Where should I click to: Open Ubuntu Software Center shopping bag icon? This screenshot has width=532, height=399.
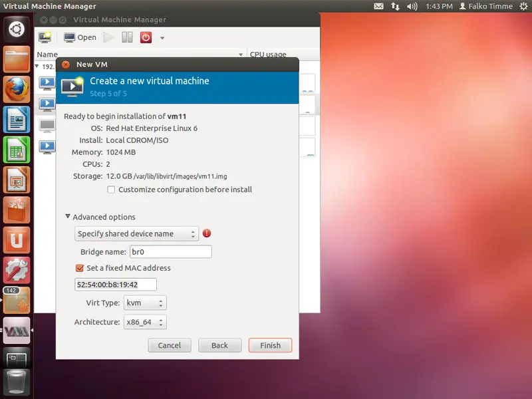16,210
